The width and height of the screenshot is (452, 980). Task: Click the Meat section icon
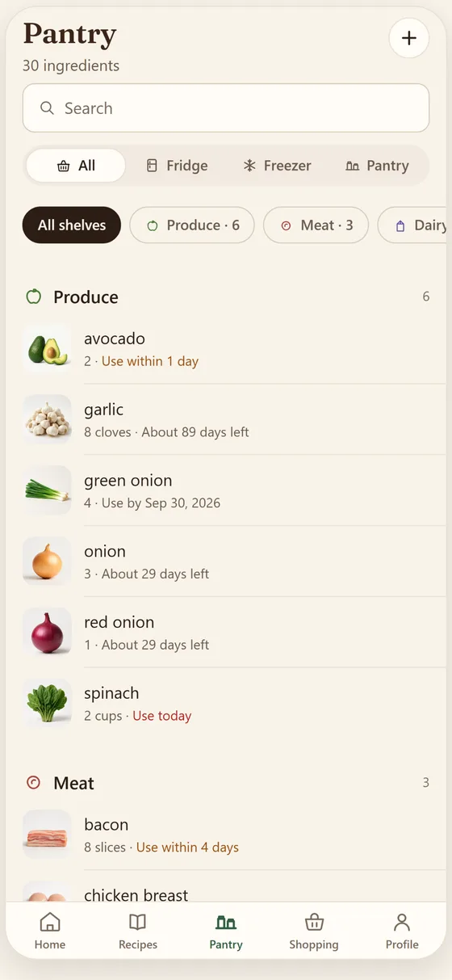click(x=33, y=783)
